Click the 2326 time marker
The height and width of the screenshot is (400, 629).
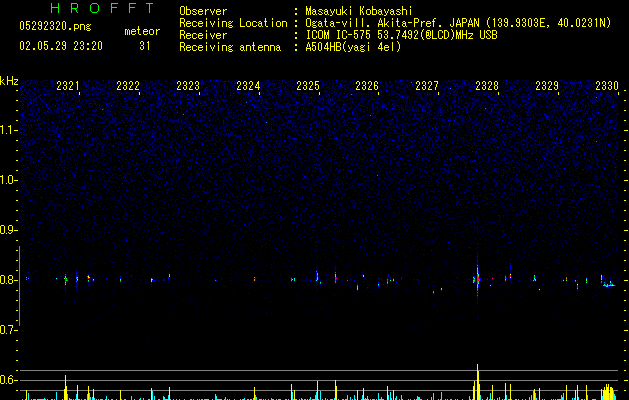[367, 85]
